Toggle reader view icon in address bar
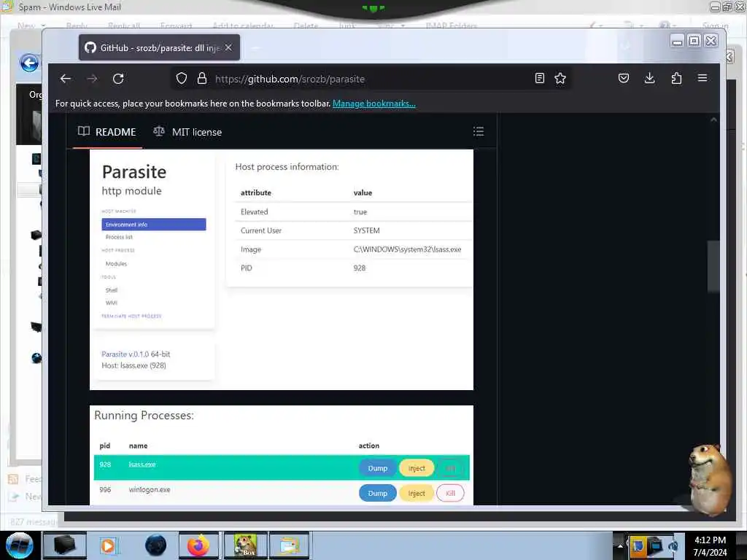This screenshot has height=560, width=747. tap(539, 78)
